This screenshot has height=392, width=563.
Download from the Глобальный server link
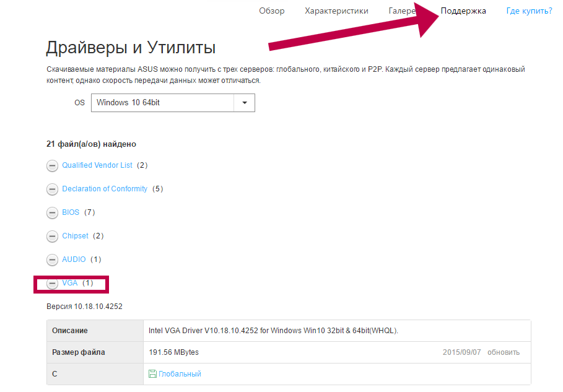coord(180,374)
